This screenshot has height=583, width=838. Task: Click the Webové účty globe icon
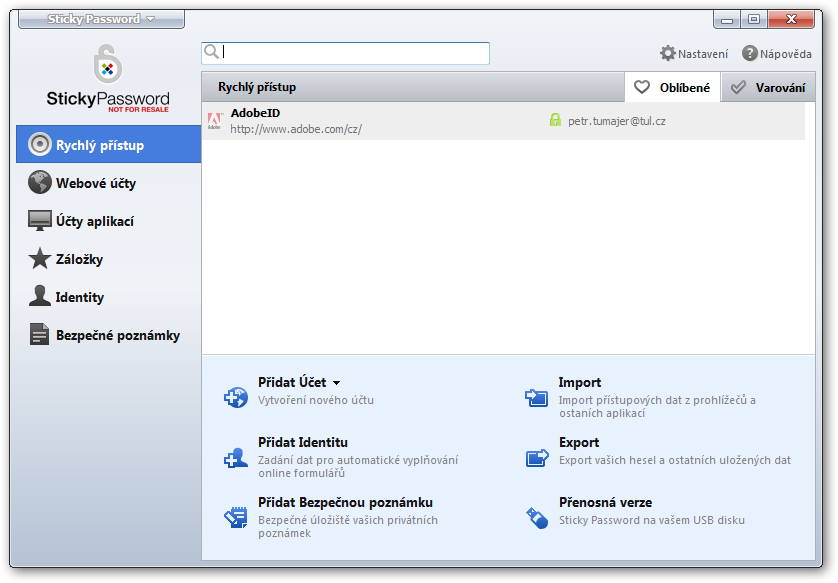[40, 182]
